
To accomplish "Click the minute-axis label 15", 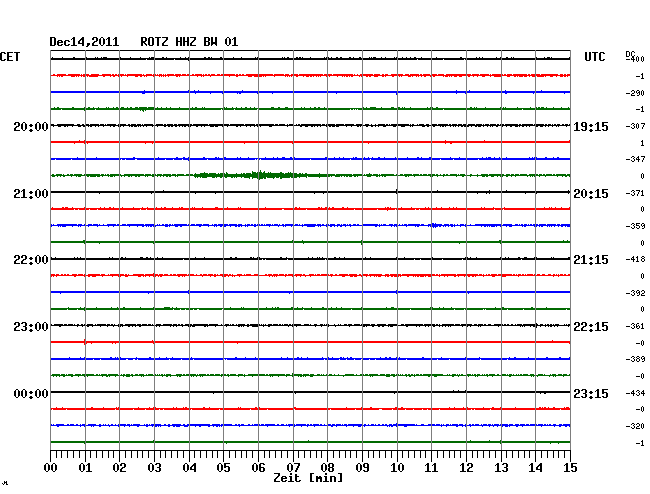I will tap(570, 468).
